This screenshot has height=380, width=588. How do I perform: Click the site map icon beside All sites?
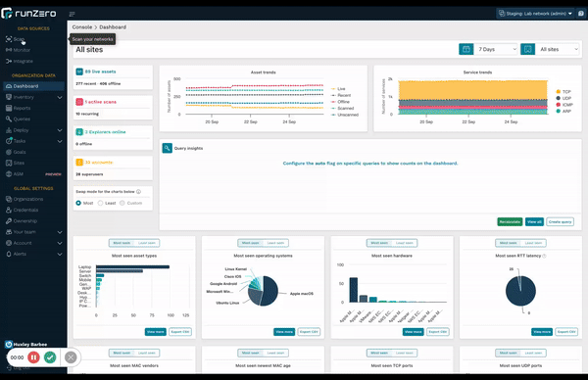527,49
